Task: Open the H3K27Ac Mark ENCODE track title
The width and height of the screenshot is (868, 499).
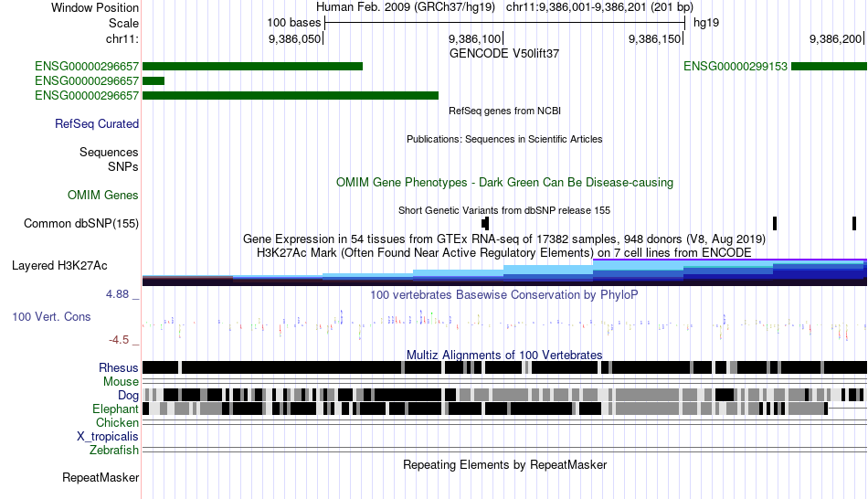Action: pos(504,253)
